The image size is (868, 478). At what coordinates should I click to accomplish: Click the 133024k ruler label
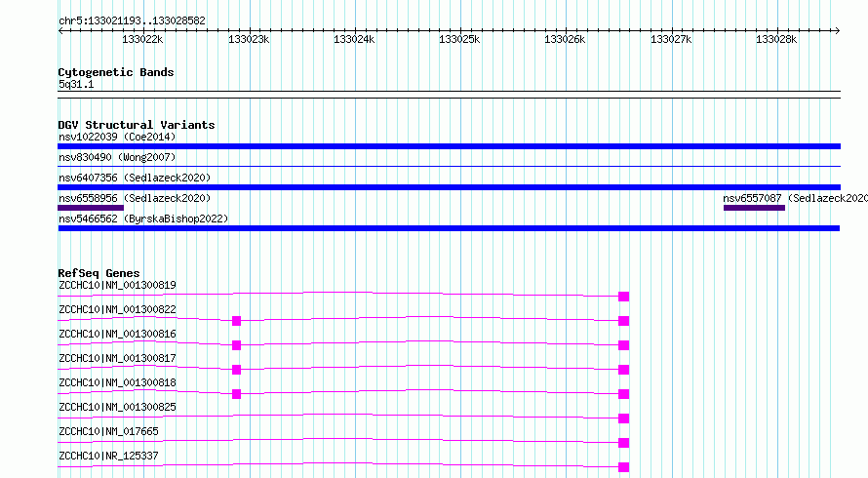pyautogui.click(x=354, y=39)
